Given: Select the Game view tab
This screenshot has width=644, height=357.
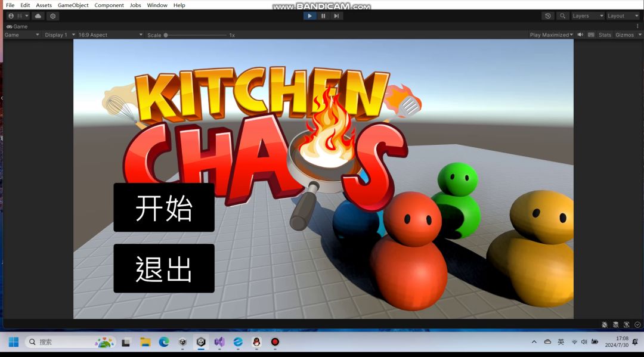Looking at the screenshot, I should click(x=17, y=26).
